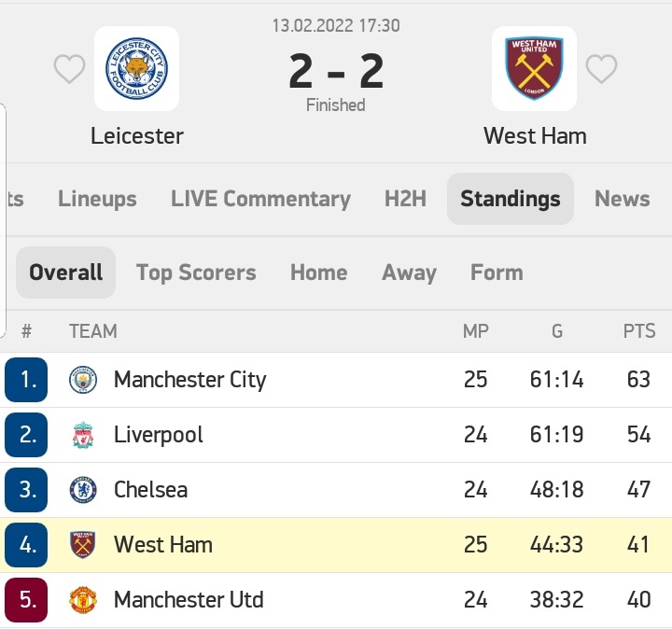
Task: Show the Away standings table
Action: 410,273
